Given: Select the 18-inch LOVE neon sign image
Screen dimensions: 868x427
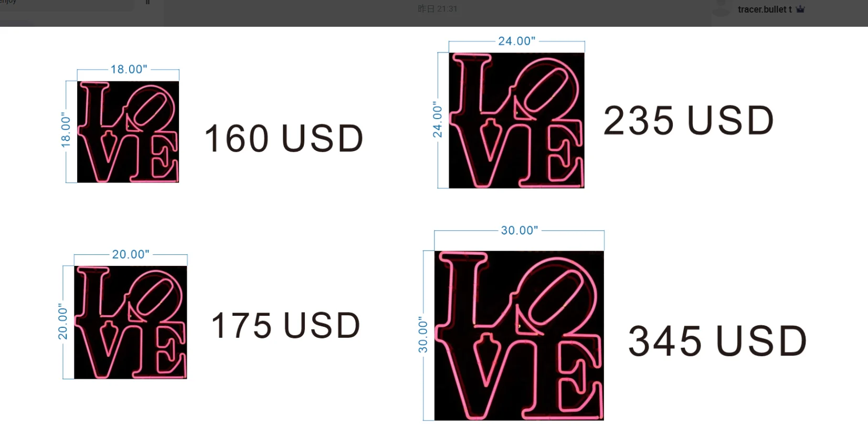Looking at the screenshot, I should tap(128, 132).
